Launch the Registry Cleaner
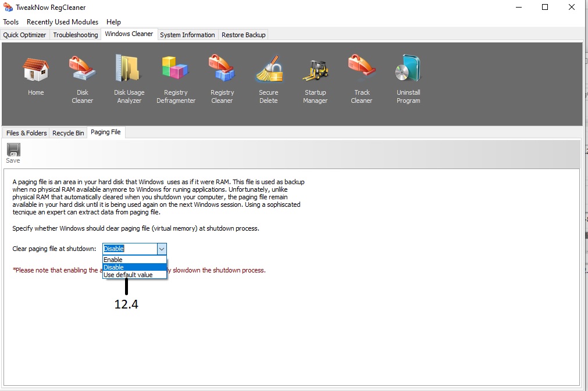 click(x=222, y=69)
